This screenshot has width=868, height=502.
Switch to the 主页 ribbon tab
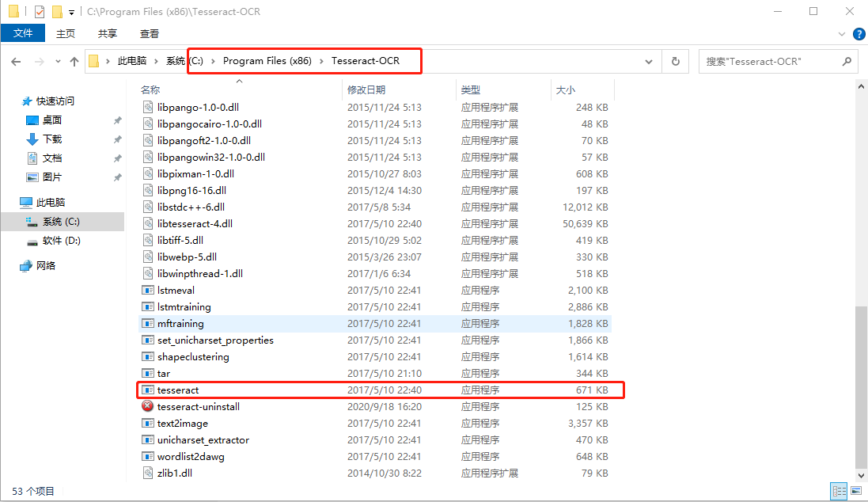(66, 34)
